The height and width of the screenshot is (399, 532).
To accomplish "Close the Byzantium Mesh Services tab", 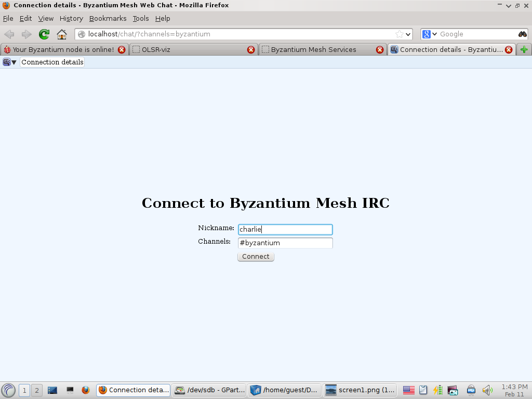I will coord(380,49).
